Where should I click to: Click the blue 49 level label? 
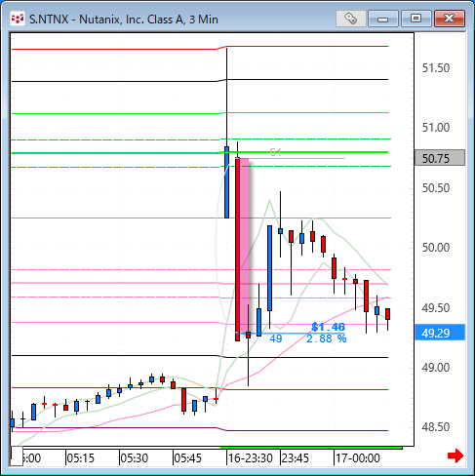coord(276,338)
